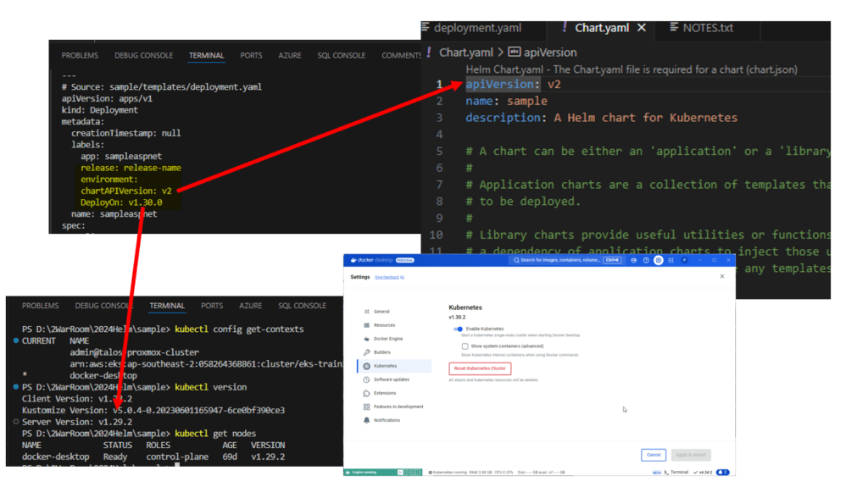Open PORTS tab in upper panel
Viewport: 868px width, 487px height.
(x=251, y=55)
